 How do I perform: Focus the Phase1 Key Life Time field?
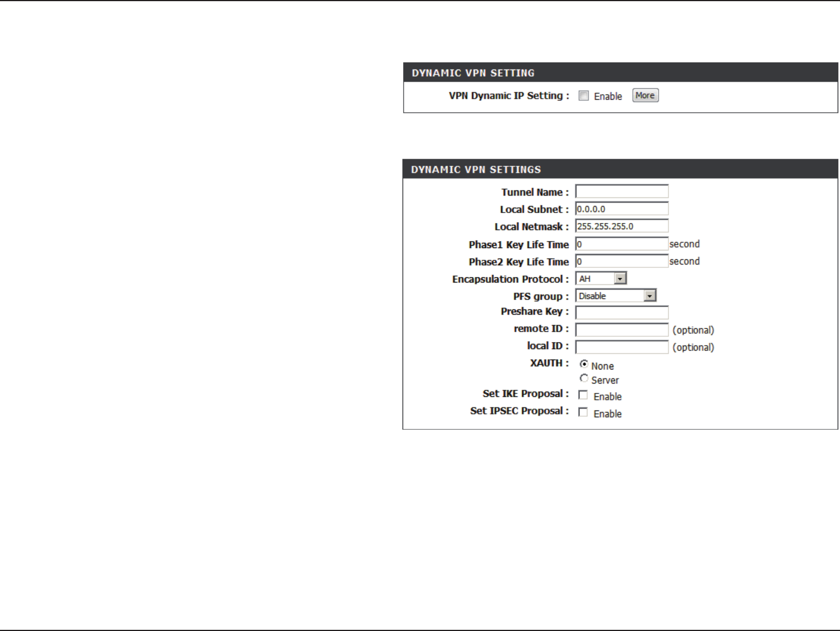[x=622, y=244]
